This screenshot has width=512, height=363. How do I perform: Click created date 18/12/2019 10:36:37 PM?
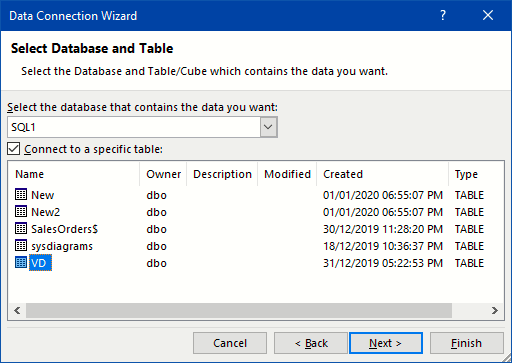click(383, 246)
